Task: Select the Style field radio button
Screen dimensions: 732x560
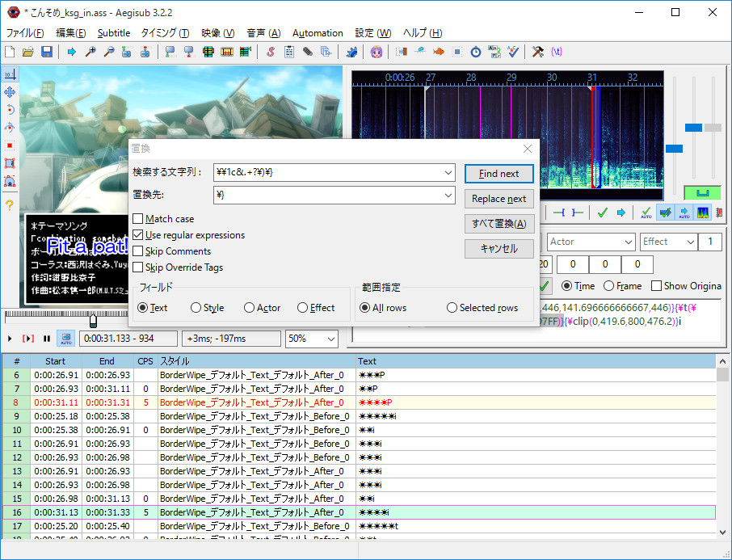Action: (196, 308)
